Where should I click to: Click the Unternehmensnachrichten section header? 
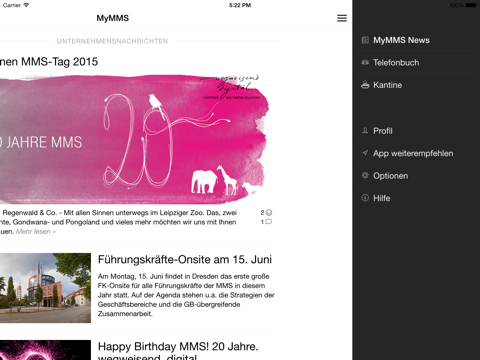112,41
